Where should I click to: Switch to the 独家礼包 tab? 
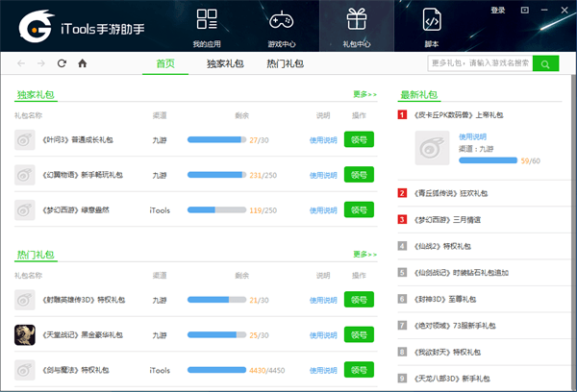pos(225,63)
